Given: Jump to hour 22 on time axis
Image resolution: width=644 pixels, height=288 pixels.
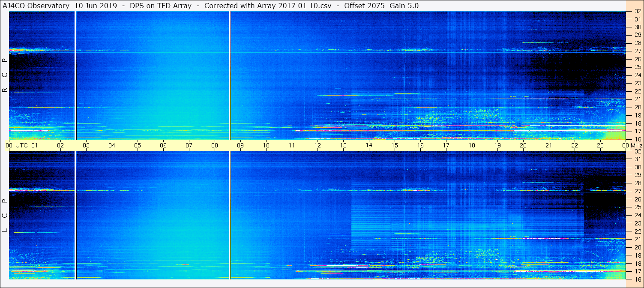Looking at the screenshot, I should 575,145.
